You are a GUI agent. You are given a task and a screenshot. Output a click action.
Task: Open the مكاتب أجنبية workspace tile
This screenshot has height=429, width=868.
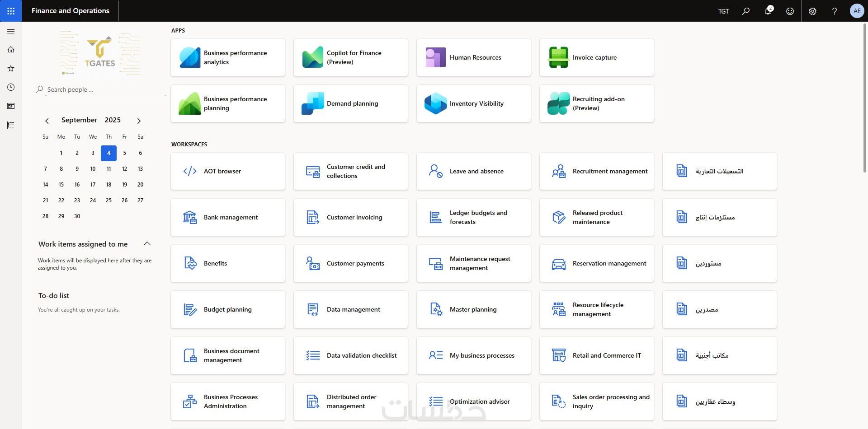pyautogui.click(x=720, y=355)
